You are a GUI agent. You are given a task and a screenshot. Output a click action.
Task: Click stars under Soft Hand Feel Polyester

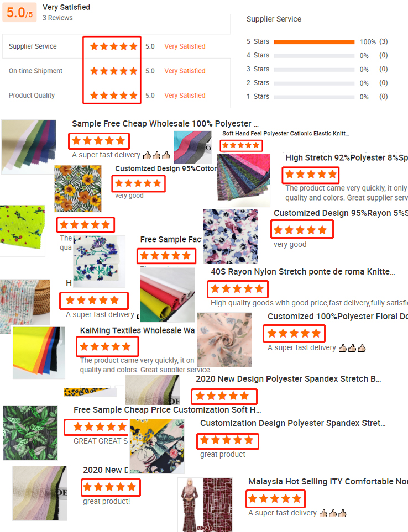[x=241, y=145]
